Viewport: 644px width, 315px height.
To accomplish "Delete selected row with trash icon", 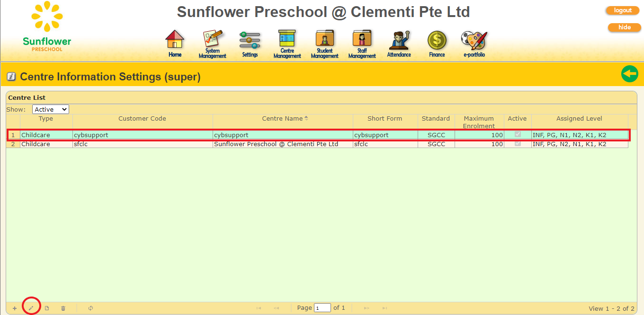I will (x=63, y=308).
